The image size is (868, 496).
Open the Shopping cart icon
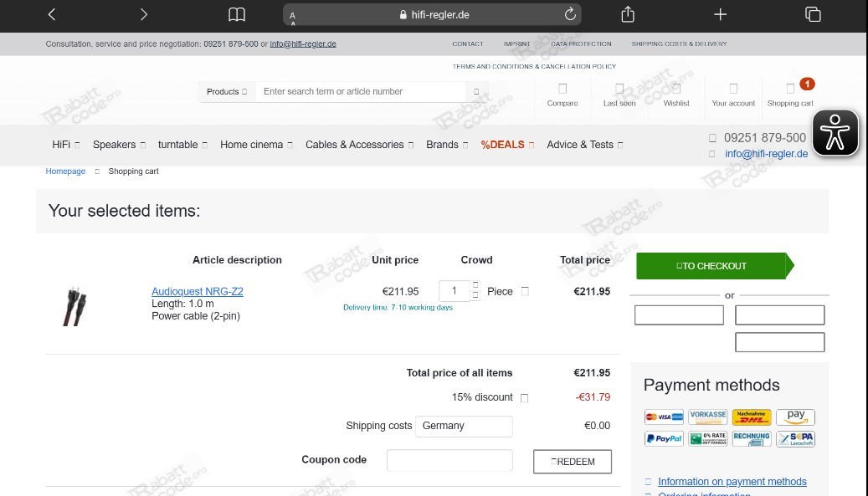tap(790, 89)
